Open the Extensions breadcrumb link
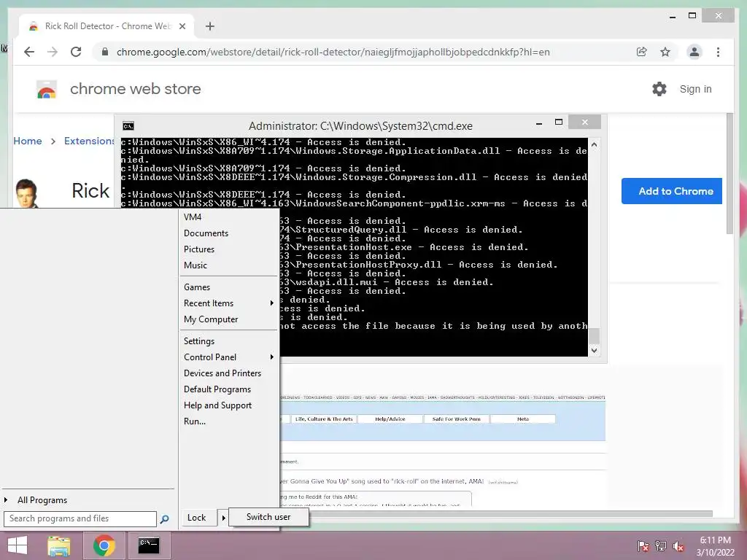747x560 pixels. coord(89,141)
